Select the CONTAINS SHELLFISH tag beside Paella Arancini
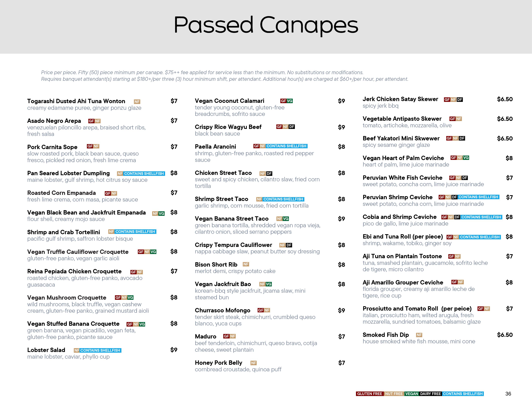532x411 pixels. tap(286, 146)
